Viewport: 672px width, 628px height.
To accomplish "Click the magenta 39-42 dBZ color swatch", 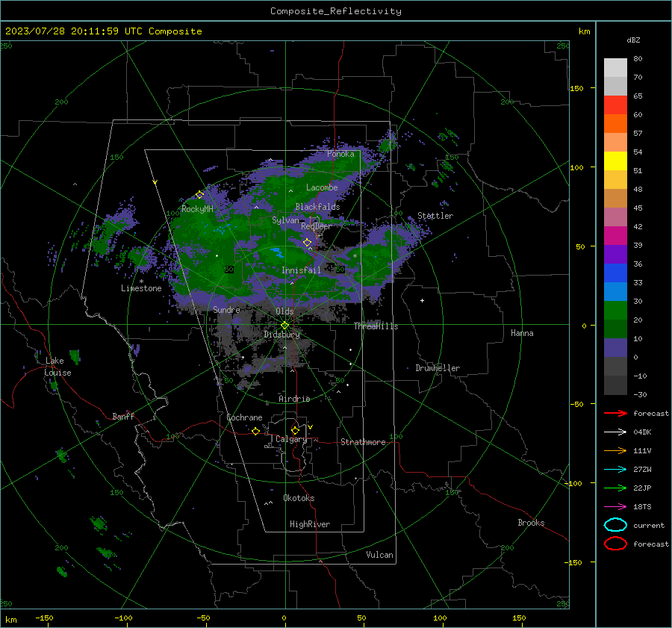I will click(x=615, y=236).
